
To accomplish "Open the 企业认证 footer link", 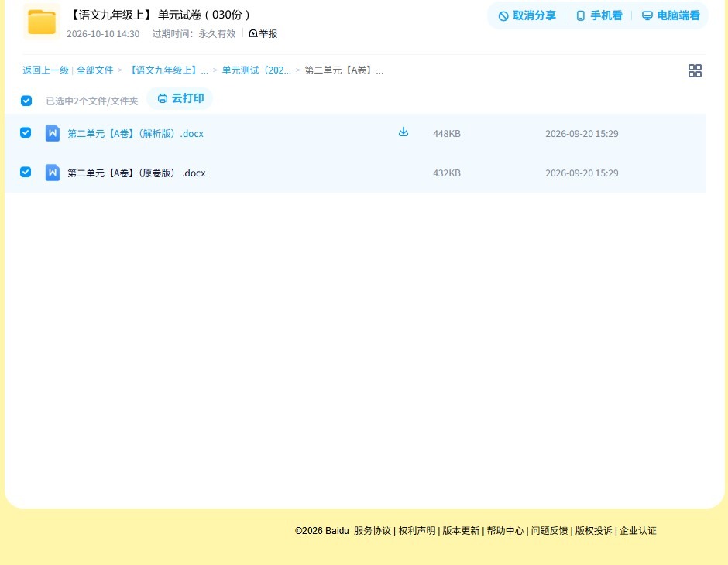I will [x=638, y=531].
